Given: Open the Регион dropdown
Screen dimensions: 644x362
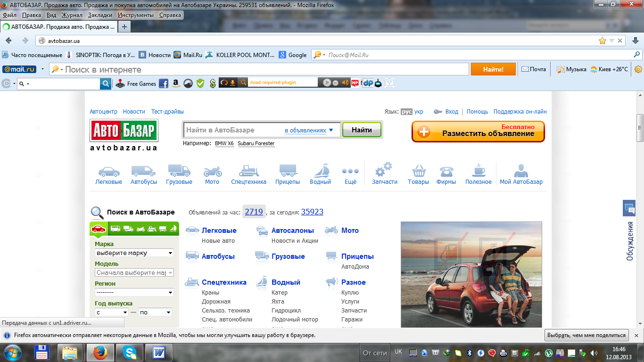Looking at the screenshot, I should [x=134, y=293].
